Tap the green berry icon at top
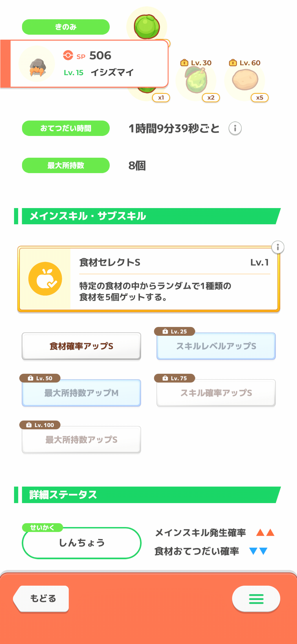 coord(147,26)
